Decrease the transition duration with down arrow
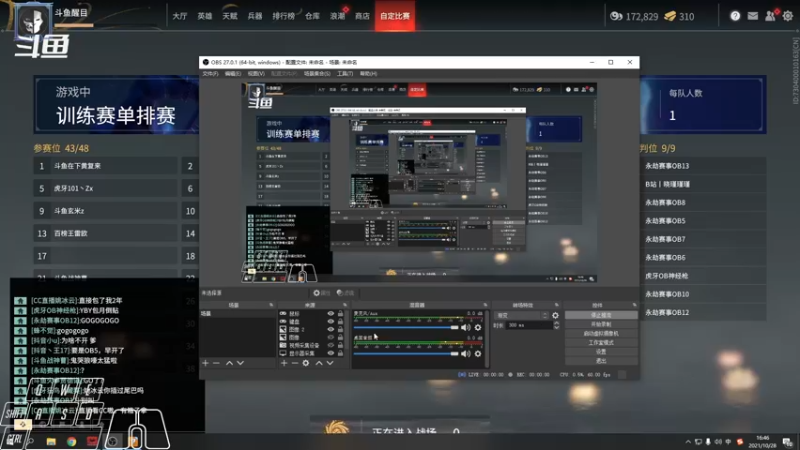Image resolution: width=800 pixels, height=450 pixels. pos(557,327)
